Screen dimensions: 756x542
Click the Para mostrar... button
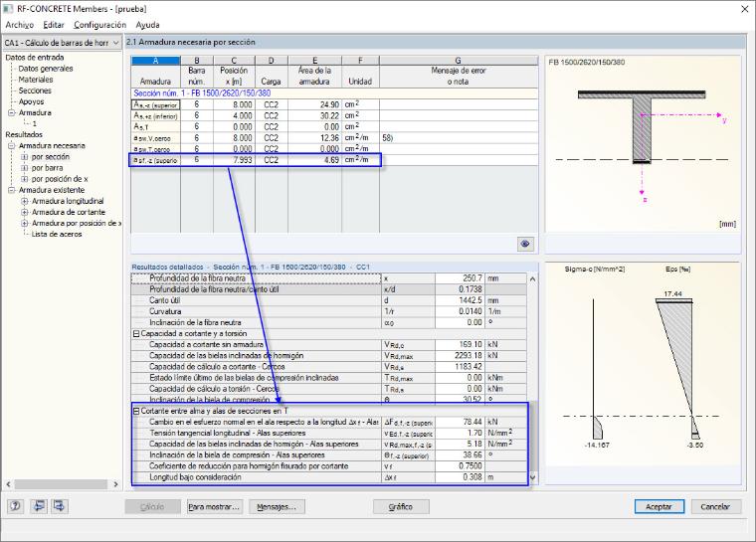click(215, 507)
